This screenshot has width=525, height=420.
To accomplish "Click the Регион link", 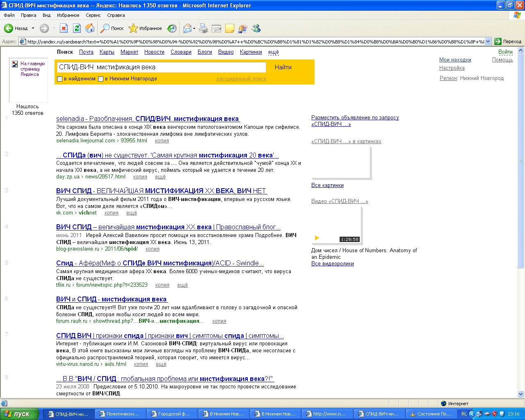I will pos(448,78).
